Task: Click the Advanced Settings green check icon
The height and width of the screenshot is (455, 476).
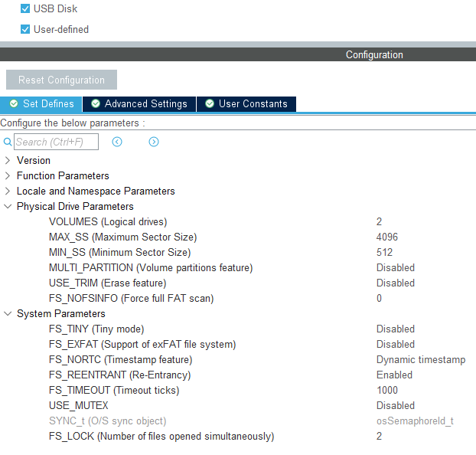Action: tap(96, 104)
